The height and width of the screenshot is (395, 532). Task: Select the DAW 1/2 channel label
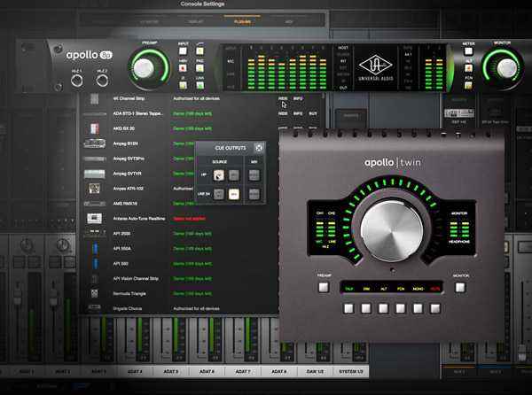pyautogui.click(x=315, y=372)
